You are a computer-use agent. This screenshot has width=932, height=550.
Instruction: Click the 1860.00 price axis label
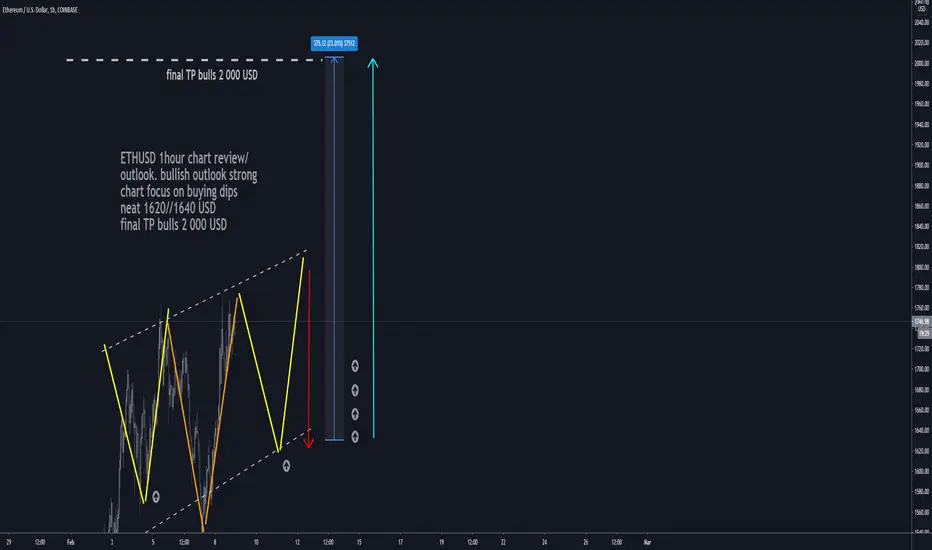[x=922, y=206]
